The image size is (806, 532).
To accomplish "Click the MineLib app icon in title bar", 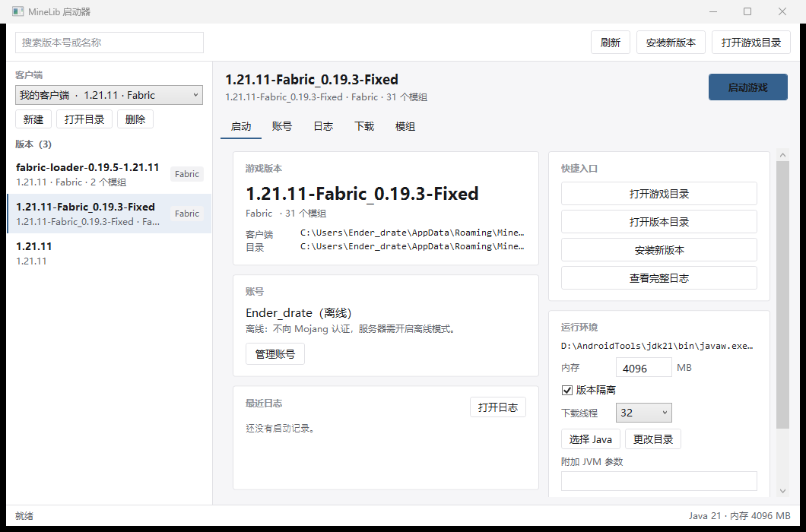I will point(18,11).
